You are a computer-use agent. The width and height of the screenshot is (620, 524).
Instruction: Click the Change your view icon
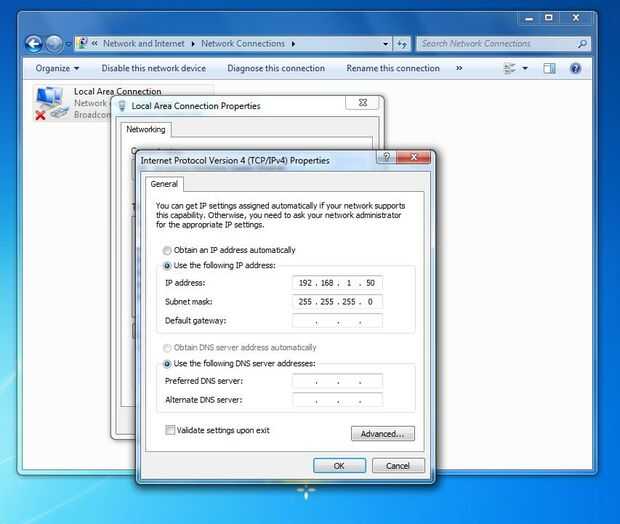point(510,68)
